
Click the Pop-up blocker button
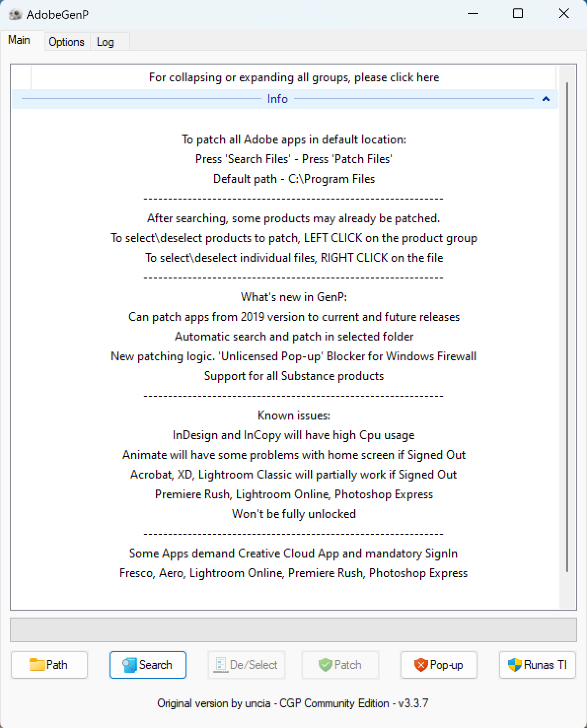tap(439, 665)
